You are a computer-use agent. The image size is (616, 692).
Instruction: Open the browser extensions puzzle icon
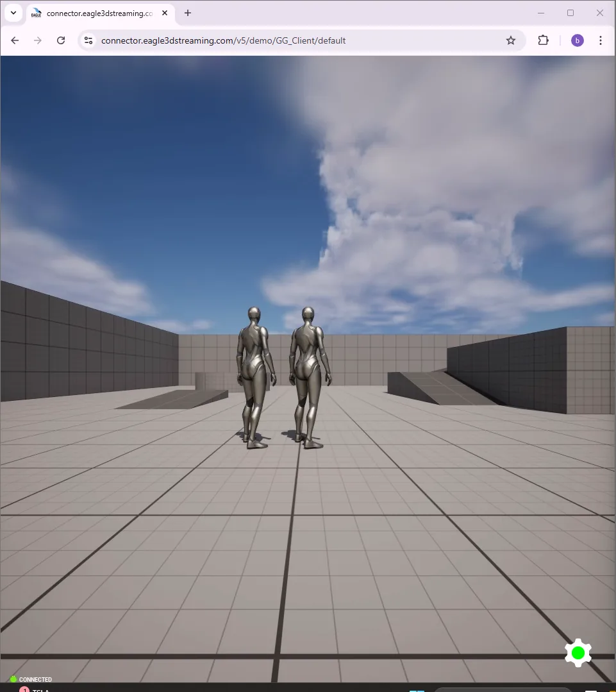[543, 40]
